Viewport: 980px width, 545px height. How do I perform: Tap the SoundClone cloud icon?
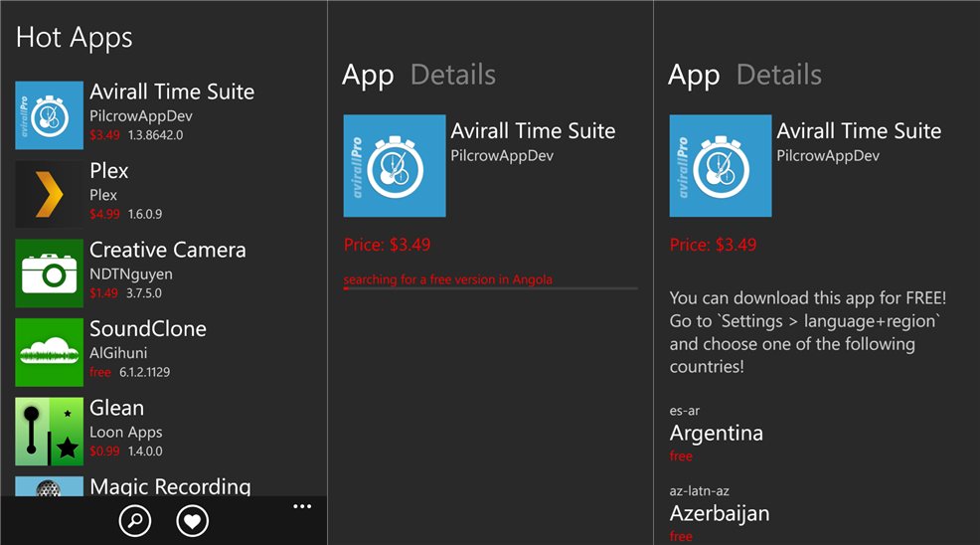(x=50, y=352)
